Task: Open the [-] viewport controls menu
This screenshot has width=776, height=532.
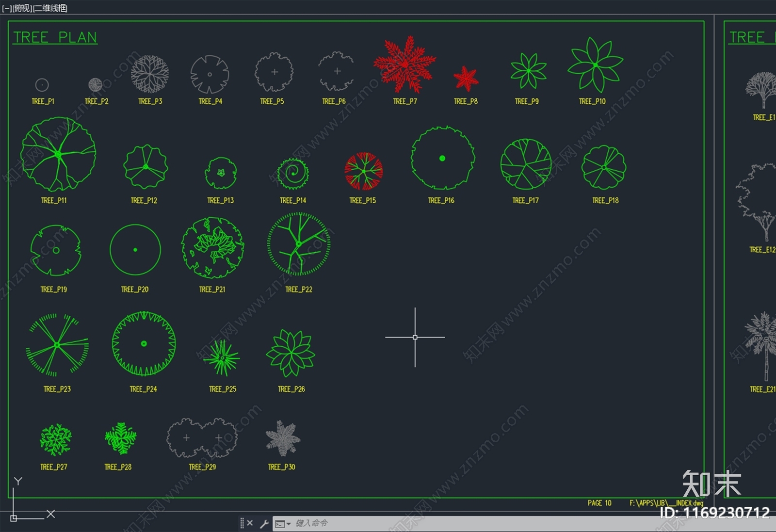Action: point(6,8)
